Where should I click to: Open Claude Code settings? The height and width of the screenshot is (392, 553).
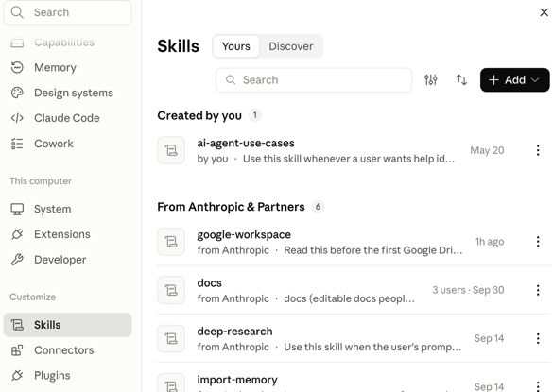pos(67,118)
